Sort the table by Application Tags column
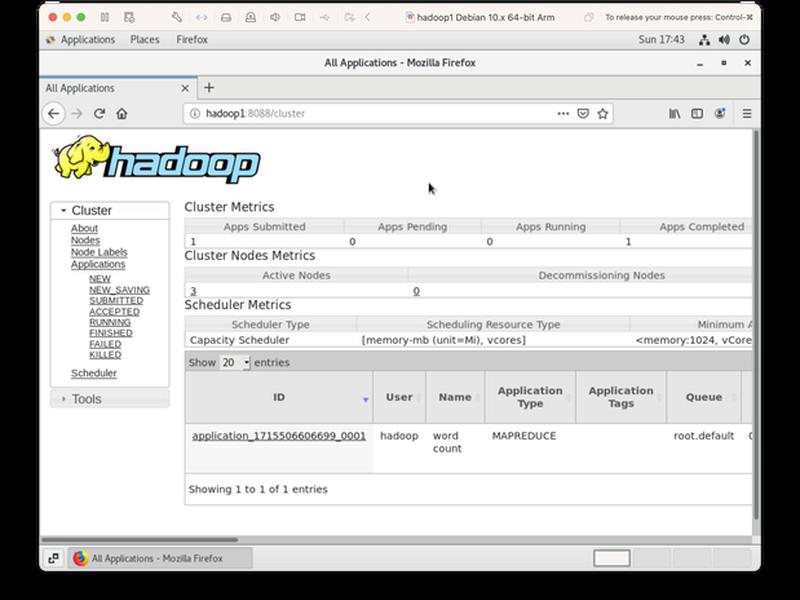The height and width of the screenshot is (600, 800). pyautogui.click(x=621, y=397)
